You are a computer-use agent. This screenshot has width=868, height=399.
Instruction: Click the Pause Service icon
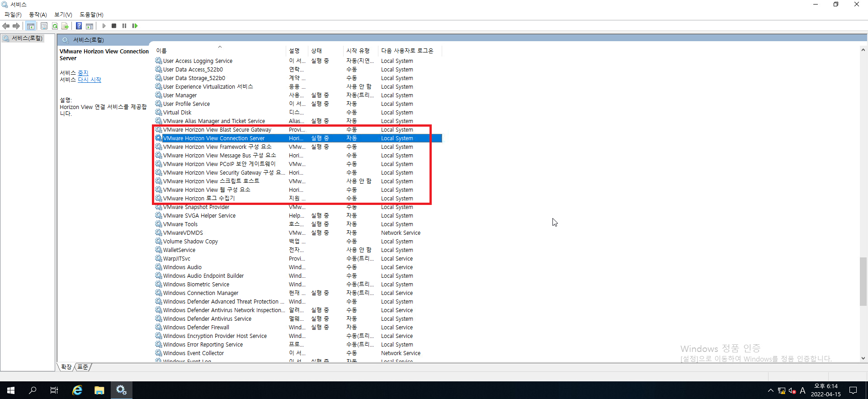pos(124,26)
